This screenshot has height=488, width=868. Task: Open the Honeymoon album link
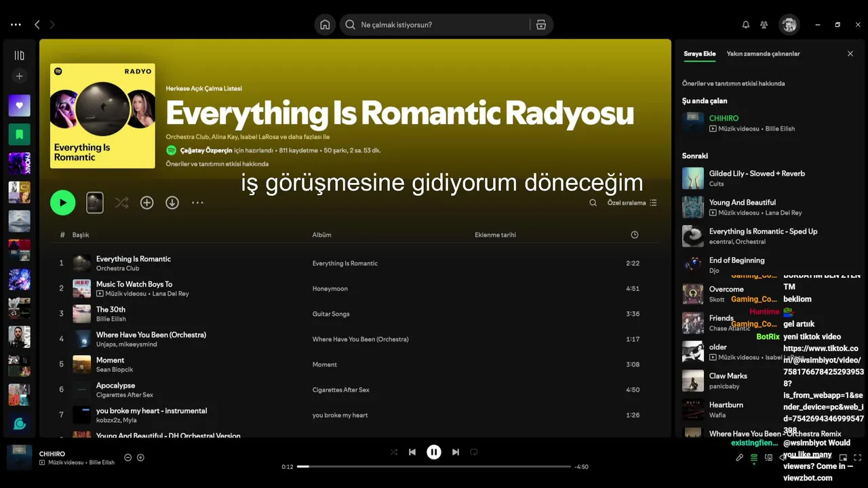click(330, 289)
